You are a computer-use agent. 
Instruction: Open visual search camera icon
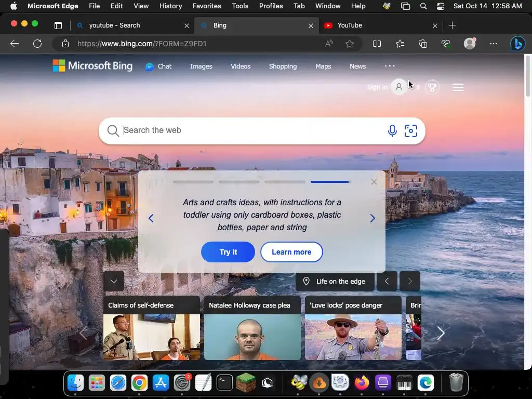point(410,130)
